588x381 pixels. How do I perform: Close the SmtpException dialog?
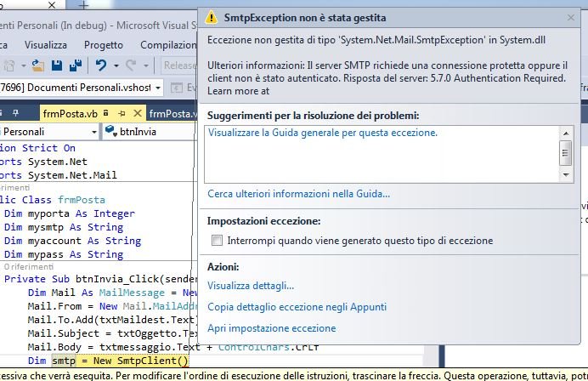click(571, 18)
